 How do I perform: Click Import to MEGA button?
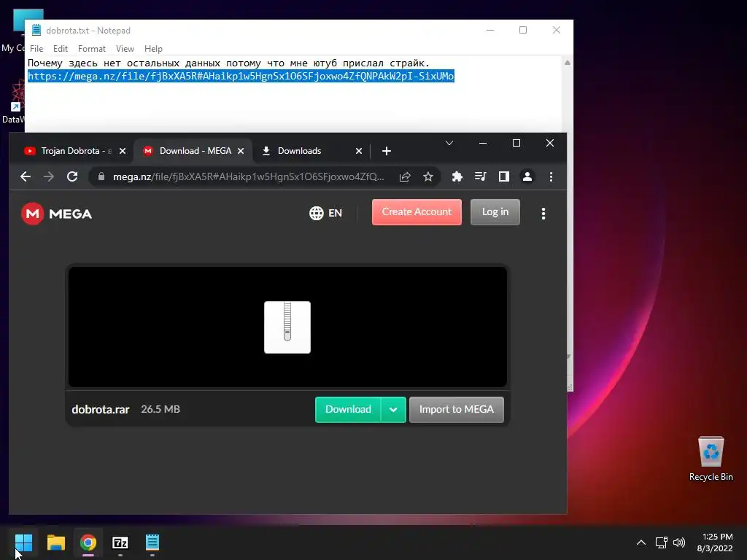pyautogui.click(x=457, y=410)
